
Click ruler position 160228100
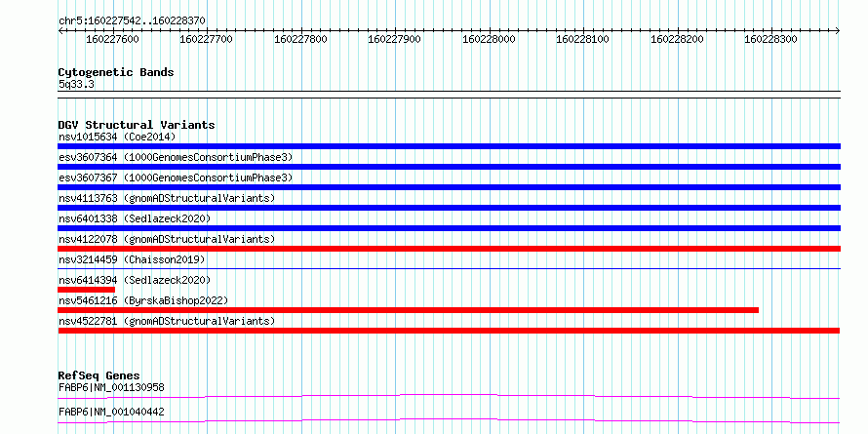tap(582, 39)
